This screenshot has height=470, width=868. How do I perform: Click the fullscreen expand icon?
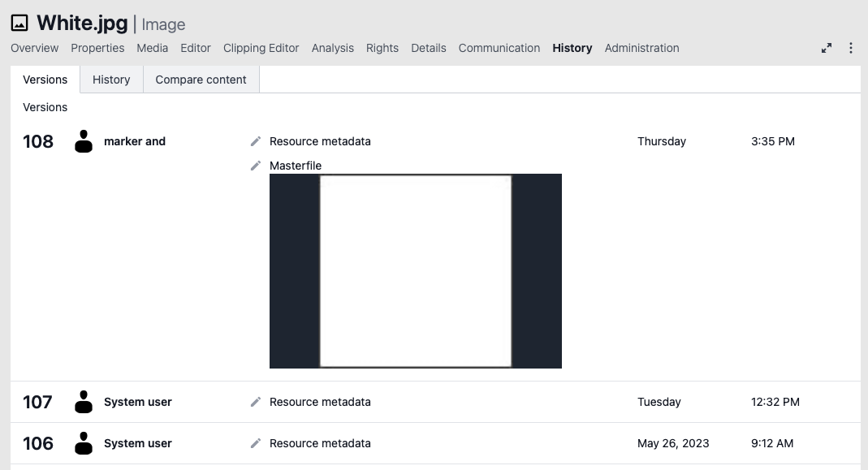point(827,48)
